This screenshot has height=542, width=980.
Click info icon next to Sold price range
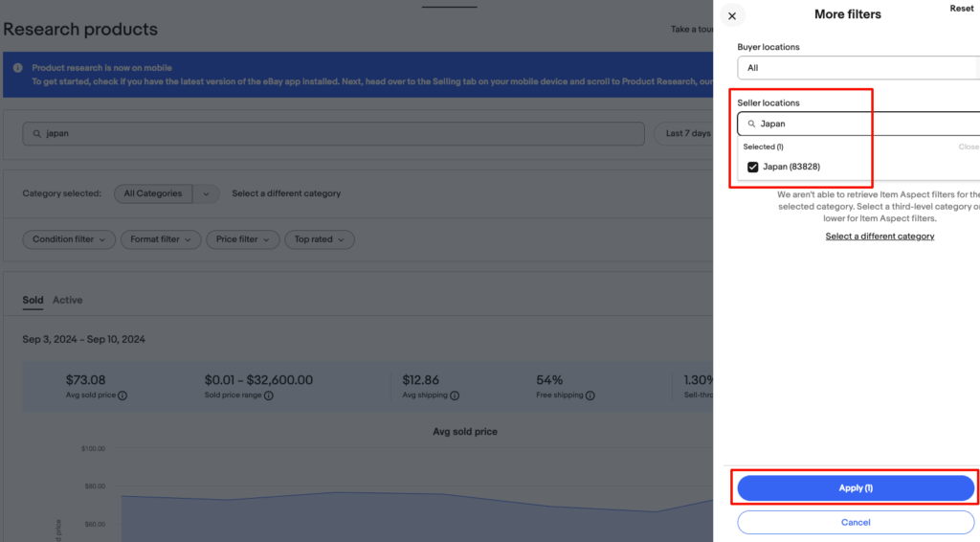pyautogui.click(x=269, y=395)
